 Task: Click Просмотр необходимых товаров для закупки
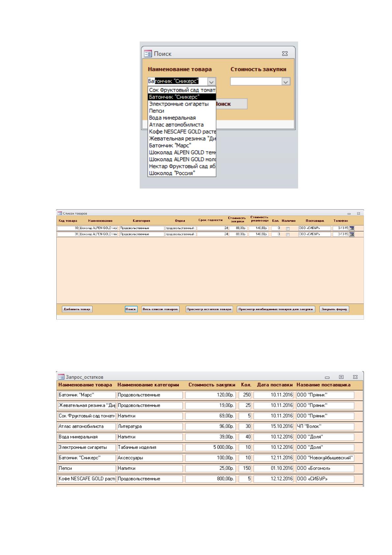coord(276,309)
